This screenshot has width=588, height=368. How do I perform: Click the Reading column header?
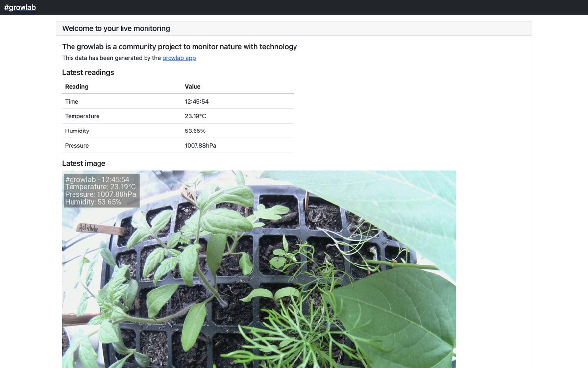[77, 87]
